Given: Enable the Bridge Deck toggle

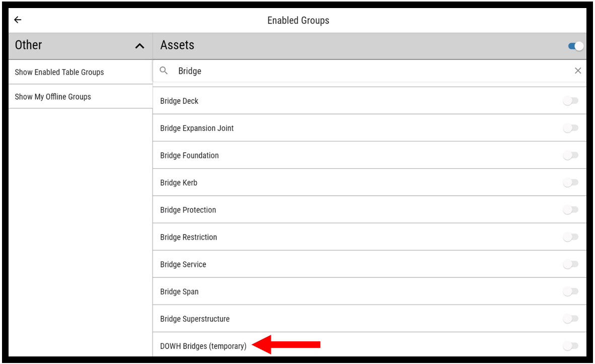Looking at the screenshot, I should coord(570,101).
